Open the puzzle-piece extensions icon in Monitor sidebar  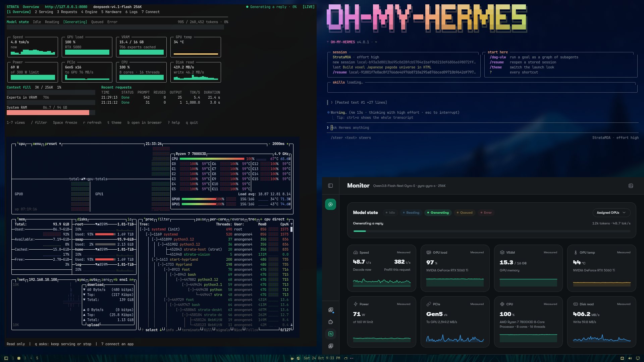point(330,322)
